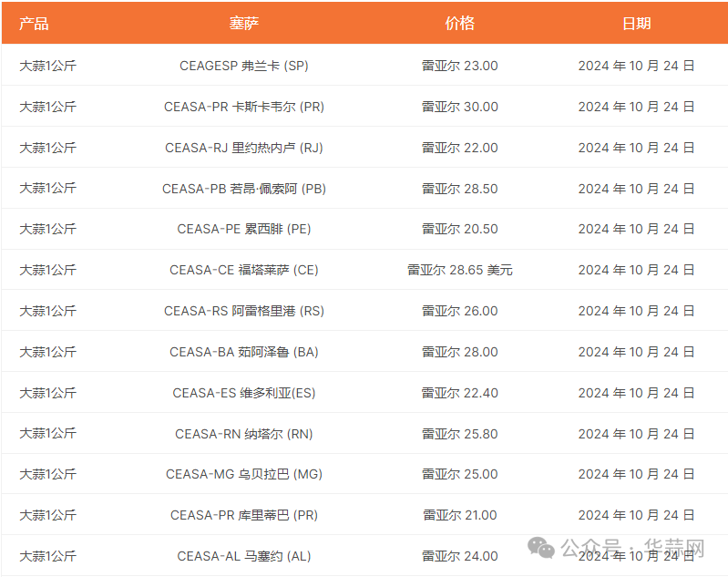Click 大蒜1公斤 in the 马塞约 row
This screenshot has width=728, height=577.
pyautogui.click(x=47, y=556)
